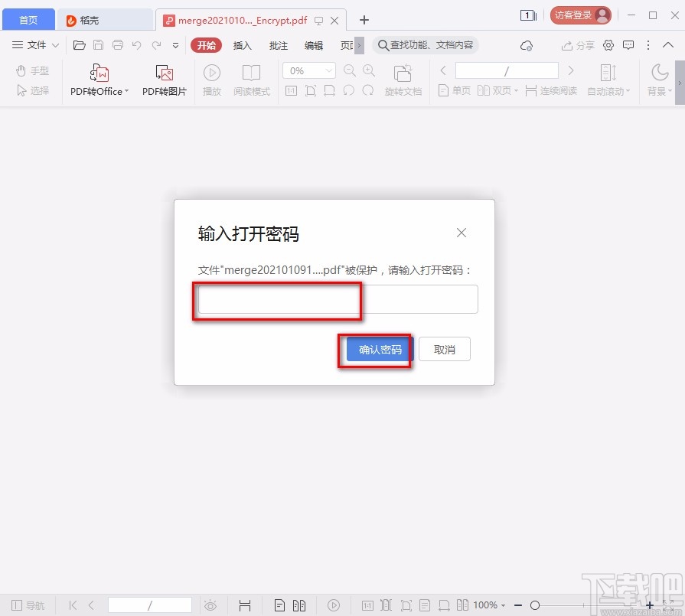
Task: Zoom in using the magnifier plus icon
Action: (369, 70)
